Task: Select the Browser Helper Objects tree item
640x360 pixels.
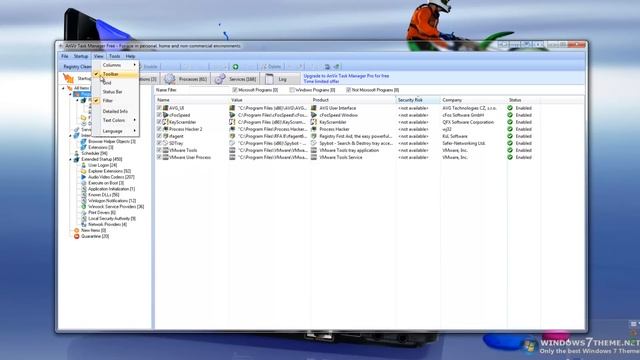Action: tap(112, 142)
